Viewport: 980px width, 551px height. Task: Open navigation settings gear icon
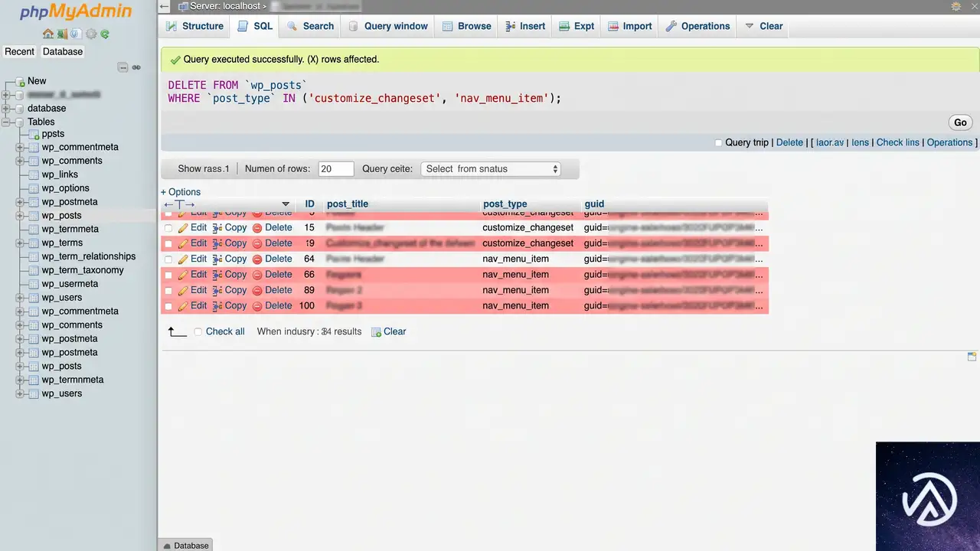[x=91, y=34]
